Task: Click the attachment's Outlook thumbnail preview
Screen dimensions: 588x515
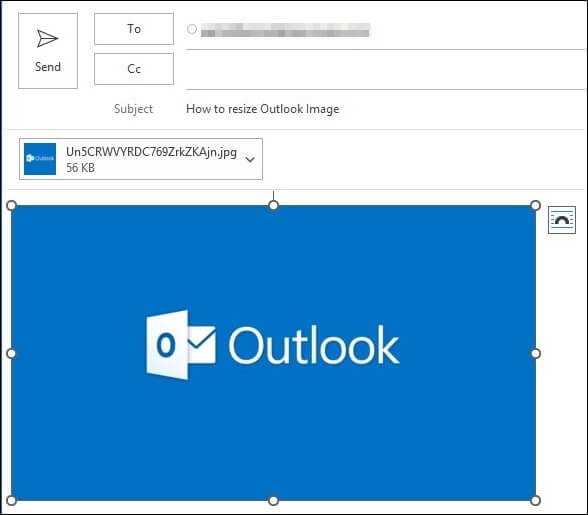Action: tap(40, 159)
